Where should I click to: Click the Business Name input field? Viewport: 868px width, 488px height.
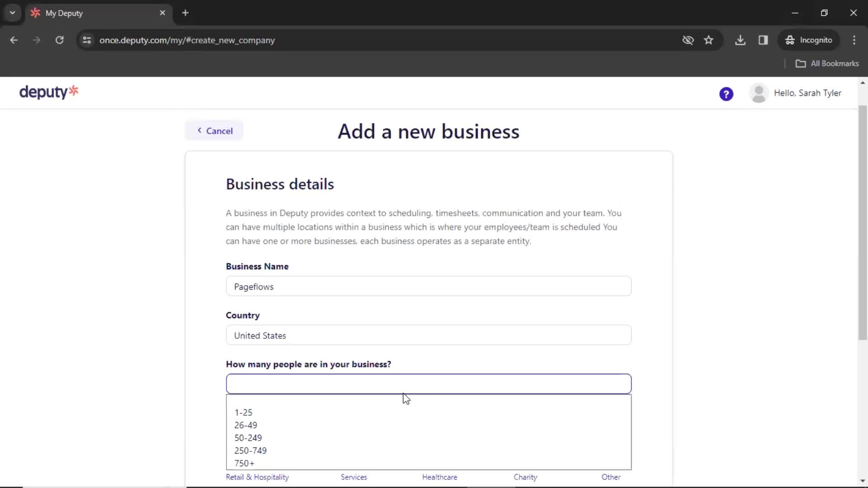429,286
